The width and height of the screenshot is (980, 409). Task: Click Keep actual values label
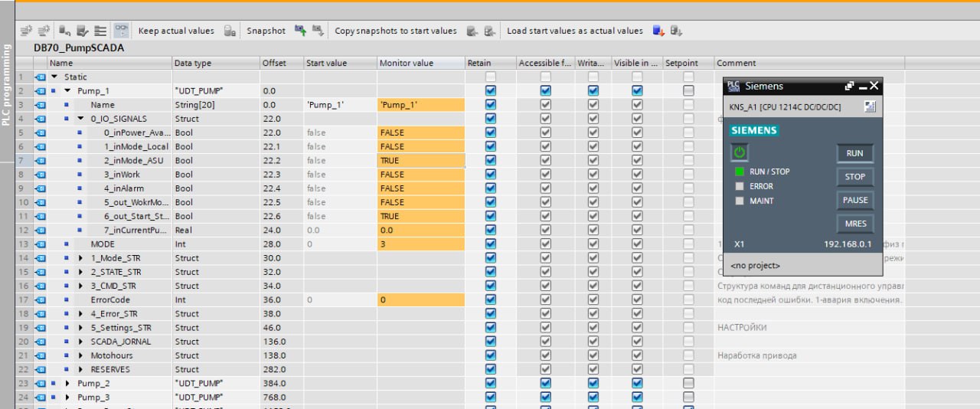pyautogui.click(x=176, y=31)
